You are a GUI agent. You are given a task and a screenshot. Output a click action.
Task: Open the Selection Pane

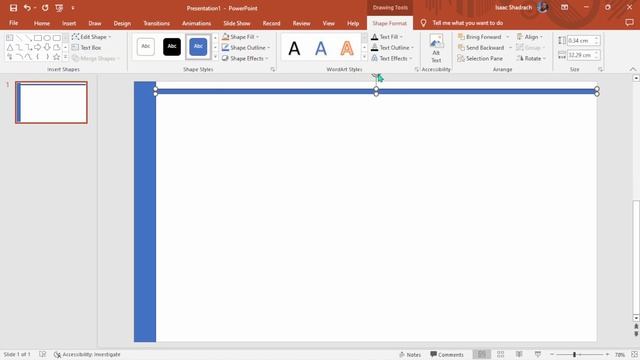pyautogui.click(x=480, y=58)
